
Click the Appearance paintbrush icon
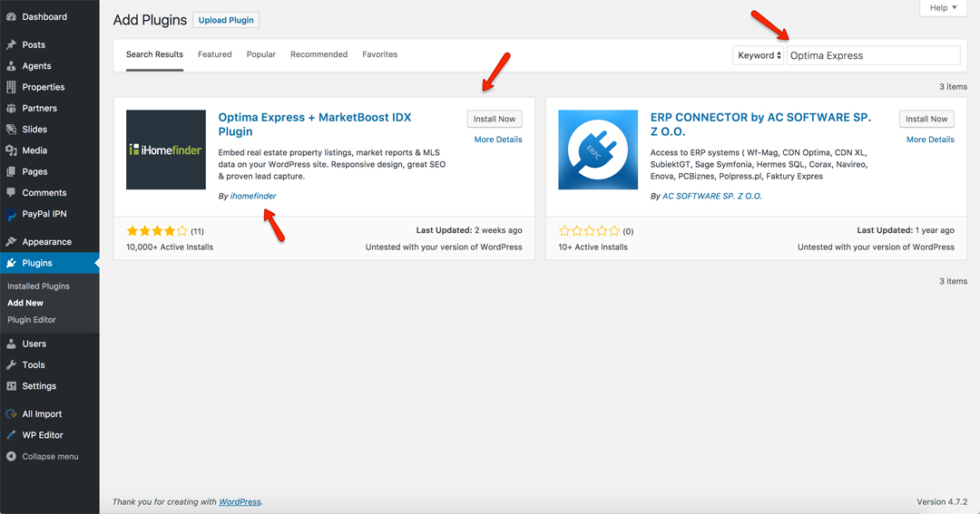point(11,242)
